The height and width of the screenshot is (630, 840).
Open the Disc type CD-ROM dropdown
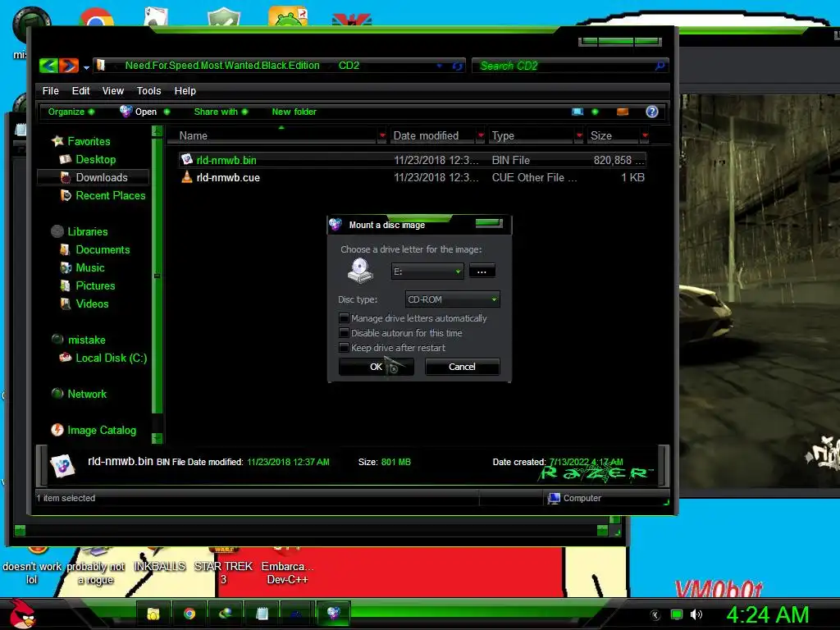click(x=453, y=299)
